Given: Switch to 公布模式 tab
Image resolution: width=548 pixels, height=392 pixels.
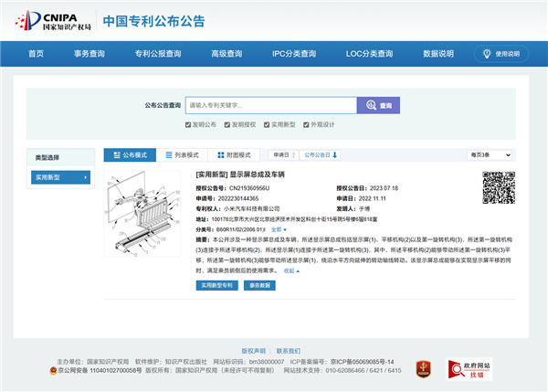Looking at the screenshot, I should (130, 155).
